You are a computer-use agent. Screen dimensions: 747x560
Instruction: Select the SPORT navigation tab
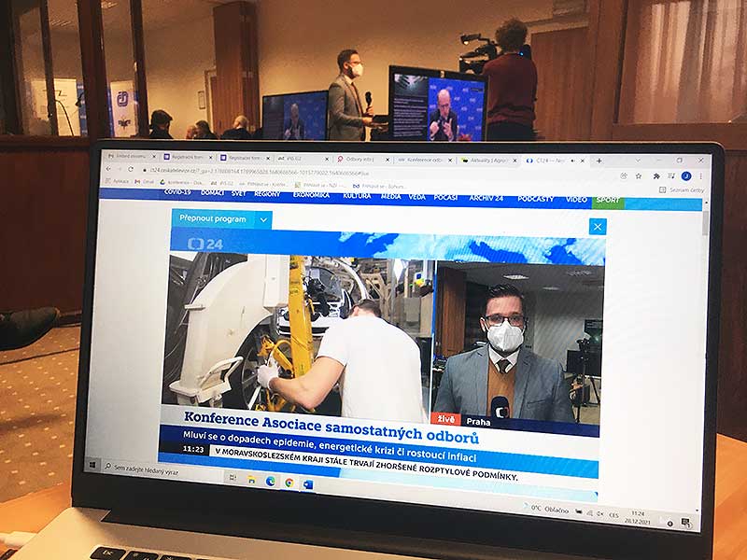tap(607, 201)
